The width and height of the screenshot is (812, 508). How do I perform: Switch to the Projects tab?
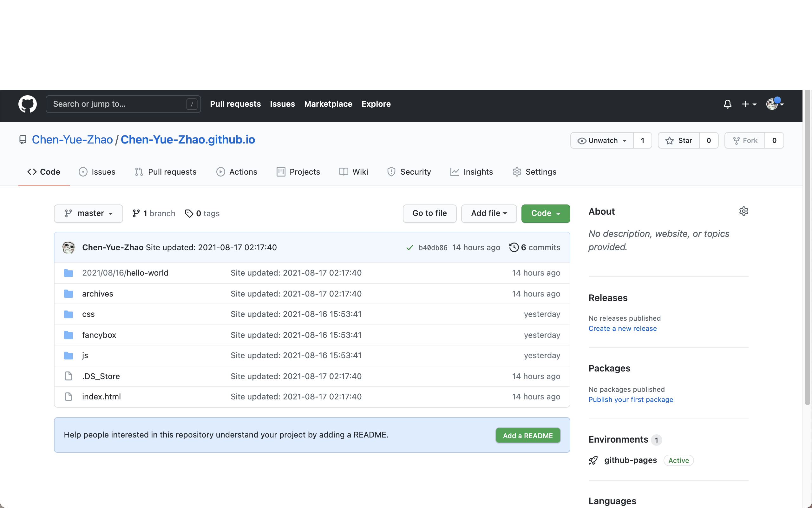pos(298,172)
